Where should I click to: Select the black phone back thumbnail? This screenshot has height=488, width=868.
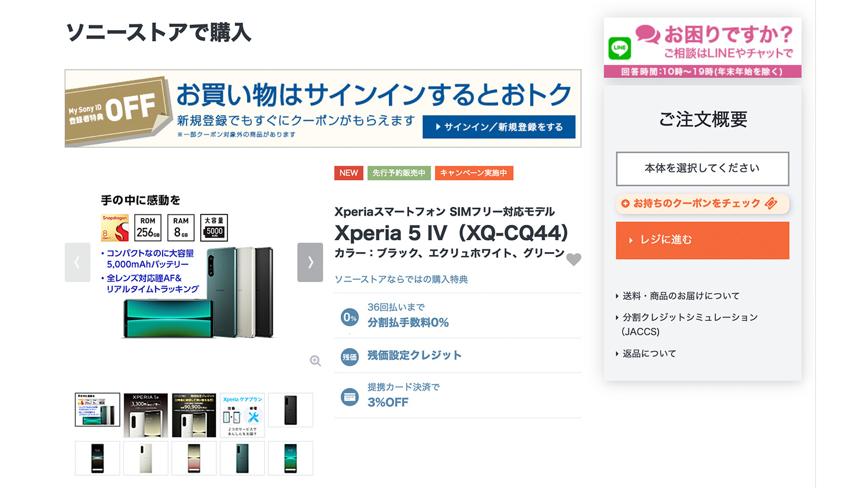tap(290, 410)
